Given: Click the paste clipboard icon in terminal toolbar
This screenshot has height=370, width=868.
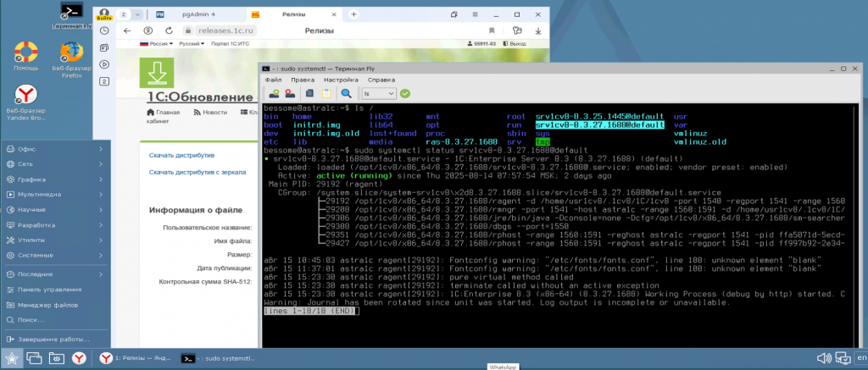Looking at the screenshot, I should tap(326, 93).
